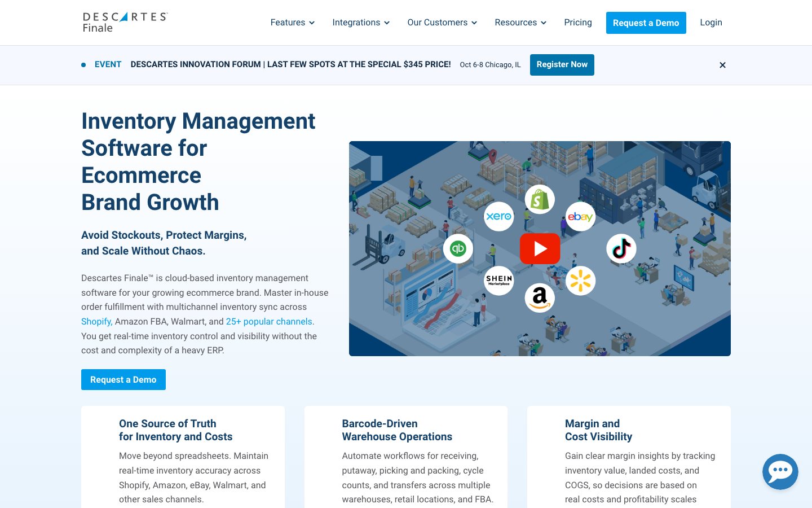This screenshot has height=508, width=812.
Task: Open the live chat bubble
Action: (780, 471)
